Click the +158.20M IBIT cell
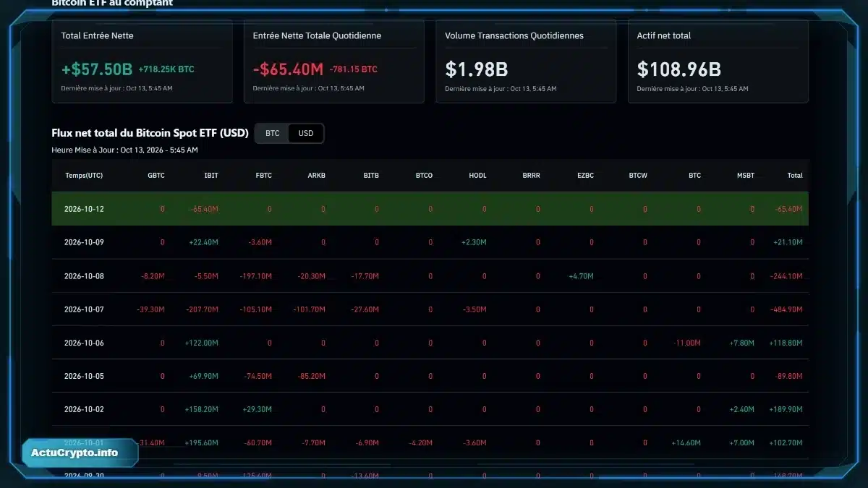The height and width of the screenshot is (488, 868). pos(201,409)
